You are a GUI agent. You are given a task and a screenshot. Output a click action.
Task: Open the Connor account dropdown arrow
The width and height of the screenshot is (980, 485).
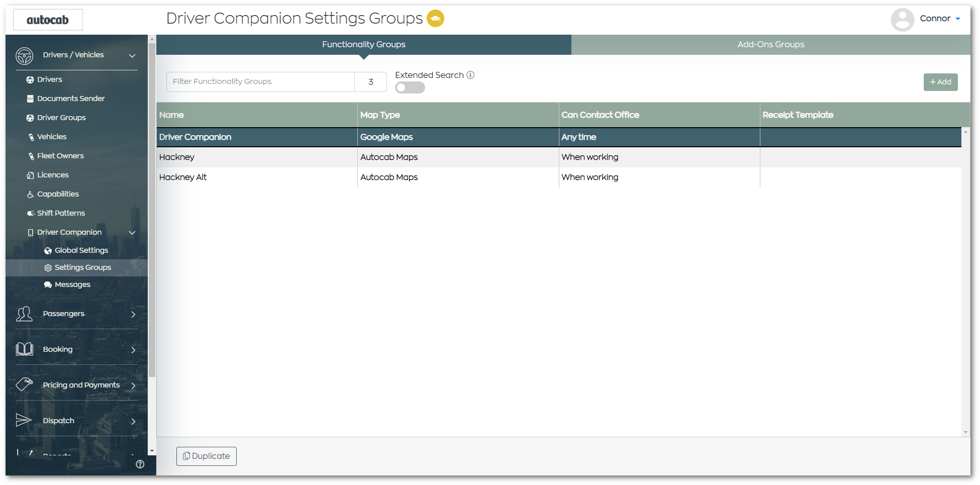(958, 19)
